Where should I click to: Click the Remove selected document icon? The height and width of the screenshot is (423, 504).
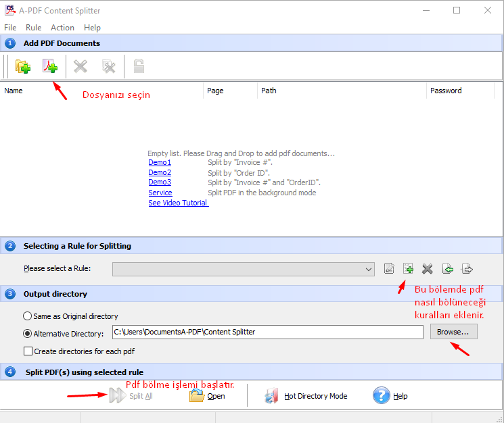click(81, 66)
